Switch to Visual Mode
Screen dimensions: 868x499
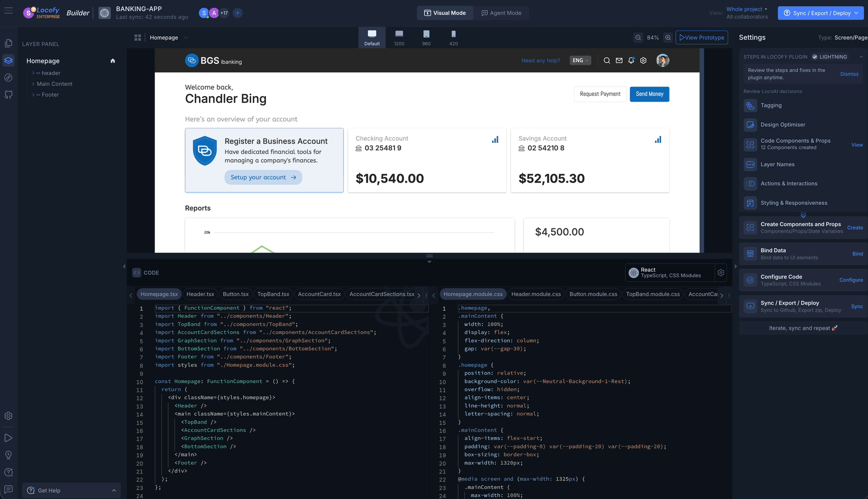tap(445, 13)
